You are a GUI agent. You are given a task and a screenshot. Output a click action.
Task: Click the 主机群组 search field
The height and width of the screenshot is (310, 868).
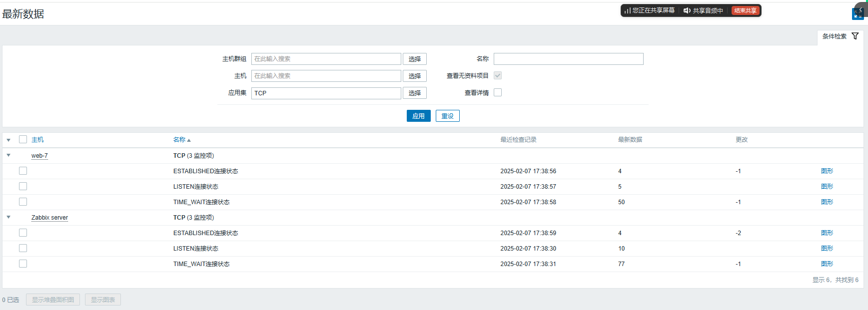click(x=326, y=59)
